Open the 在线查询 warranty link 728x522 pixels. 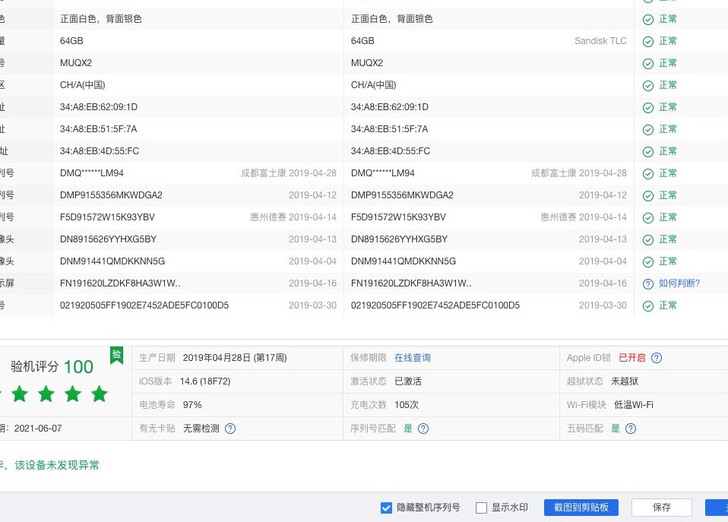[412, 358]
